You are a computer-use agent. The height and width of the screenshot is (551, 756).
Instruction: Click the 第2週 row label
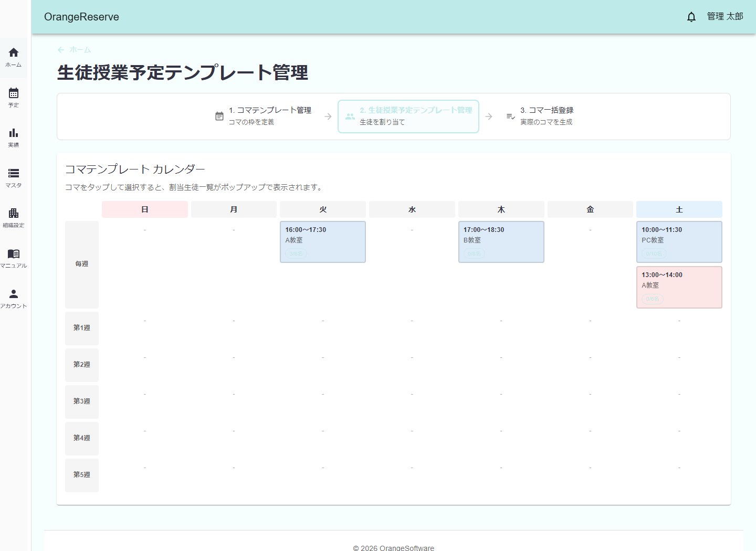click(x=82, y=365)
